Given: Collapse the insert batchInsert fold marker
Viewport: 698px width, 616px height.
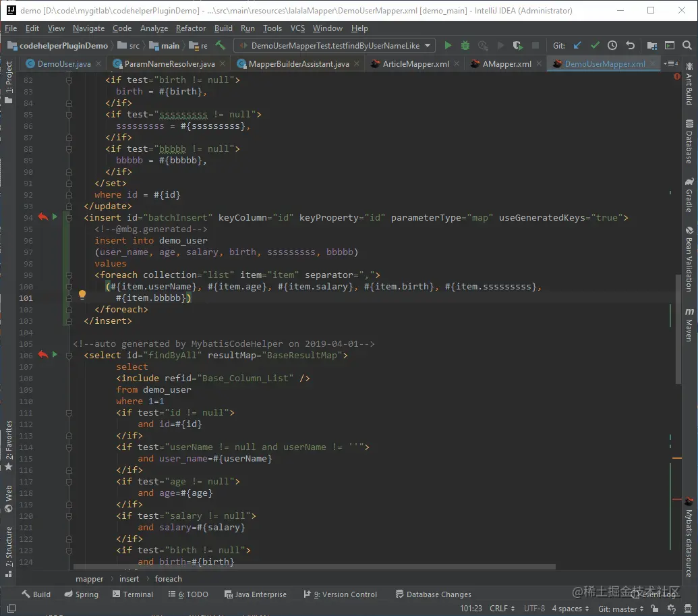Looking at the screenshot, I should tap(69, 218).
